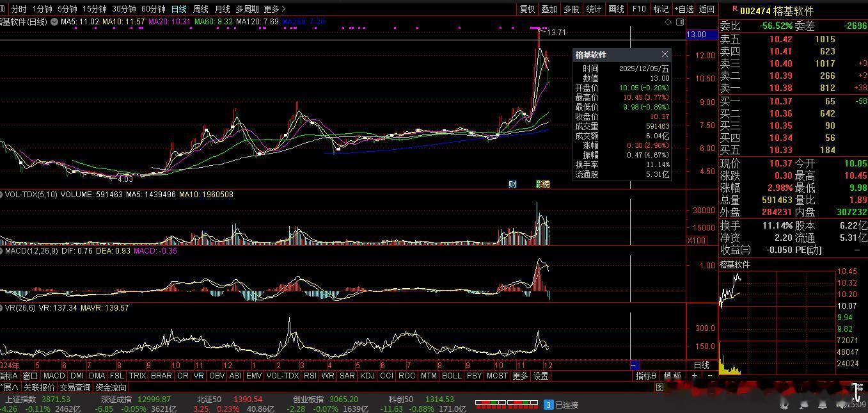This screenshot has width=868, height=413.
Task: Expand 更多 in the bottom indicator bar
Action: point(520,376)
